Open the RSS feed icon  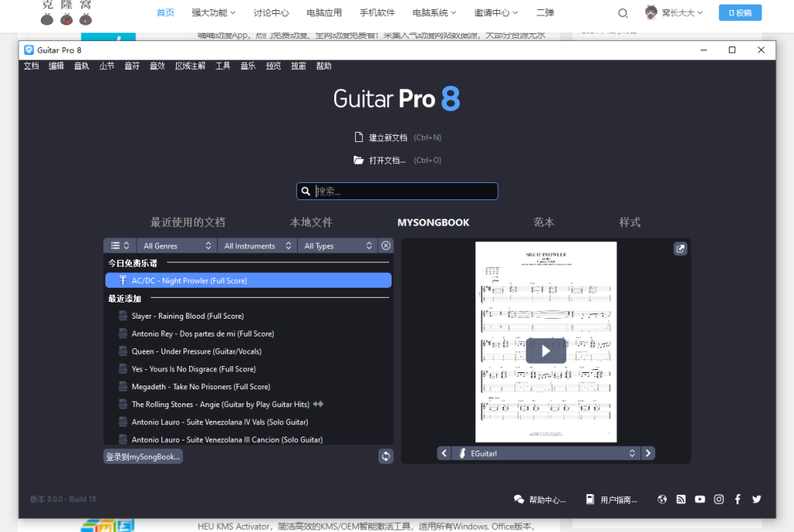coord(681,499)
